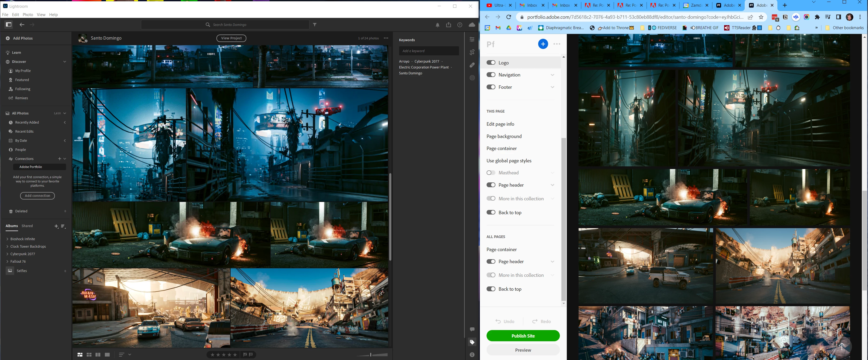Screen dimensions: 868x360
Task: Click the filter funnel icon
Action: 315,25
